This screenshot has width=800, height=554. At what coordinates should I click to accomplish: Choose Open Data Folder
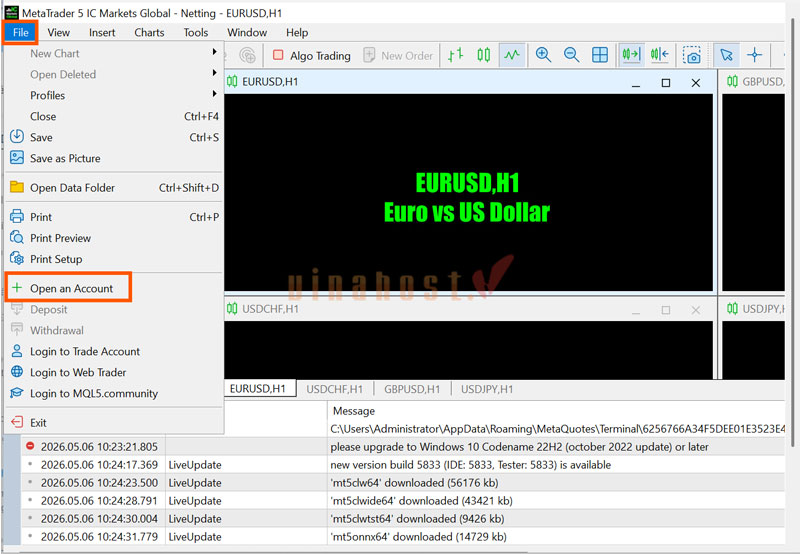tap(114, 188)
